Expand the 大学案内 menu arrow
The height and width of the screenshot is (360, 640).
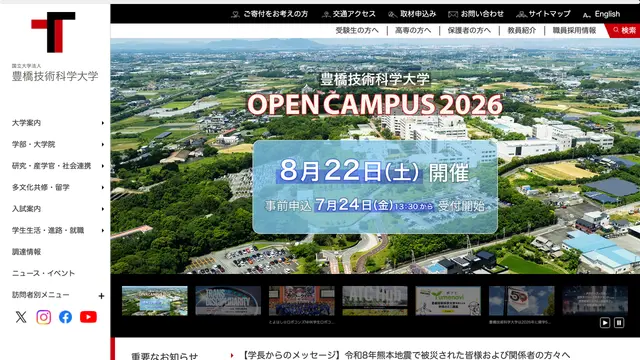pyautogui.click(x=102, y=123)
